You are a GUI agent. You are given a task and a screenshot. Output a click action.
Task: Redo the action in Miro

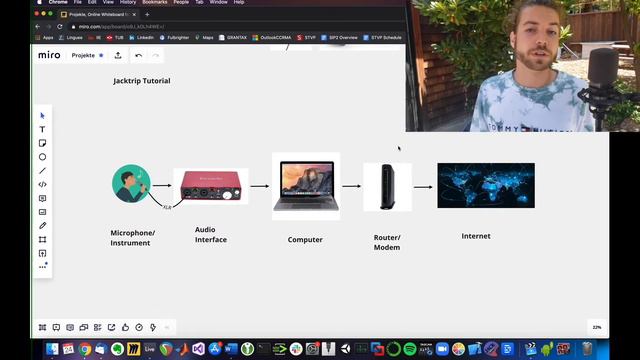coord(156,55)
